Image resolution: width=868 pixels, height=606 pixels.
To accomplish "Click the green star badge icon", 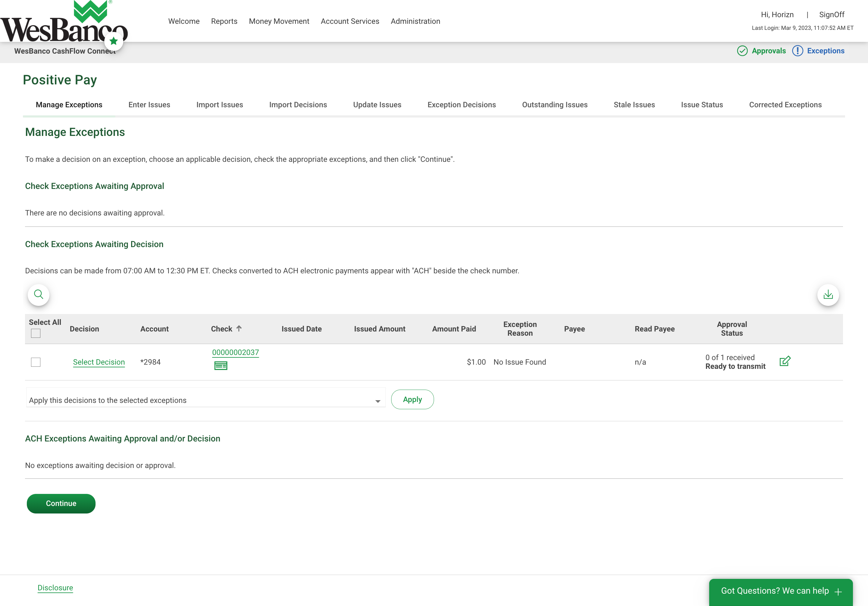I will (113, 41).
